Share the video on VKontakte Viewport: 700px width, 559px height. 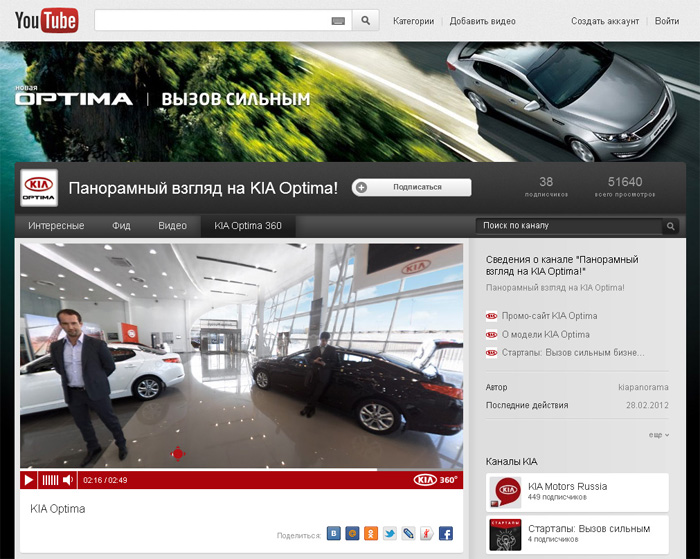(x=335, y=534)
